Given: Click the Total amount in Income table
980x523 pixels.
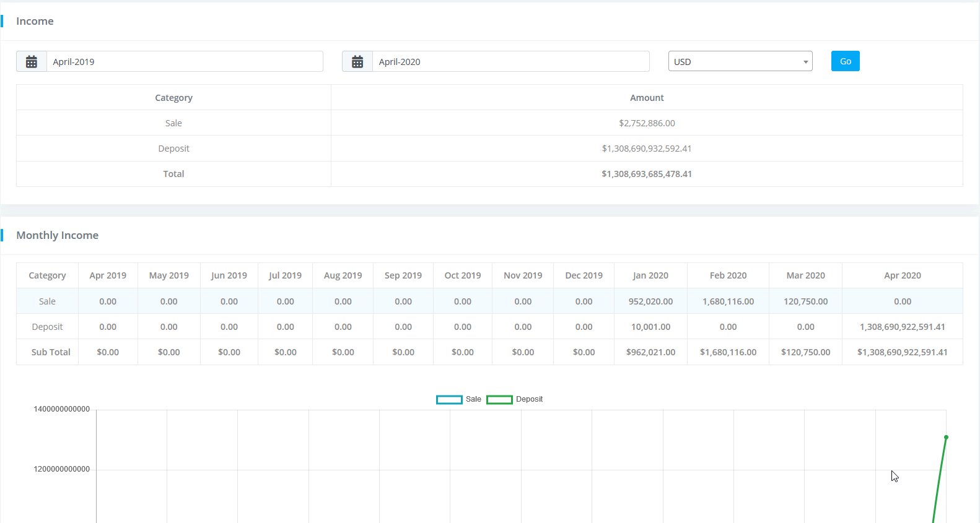Looking at the screenshot, I should [647, 174].
